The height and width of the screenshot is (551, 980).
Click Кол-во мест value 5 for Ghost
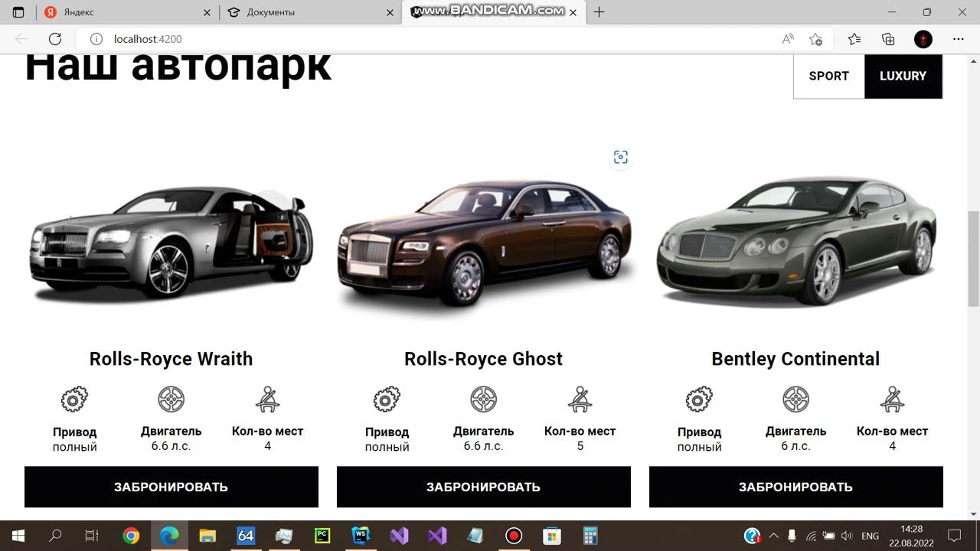coord(580,446)
